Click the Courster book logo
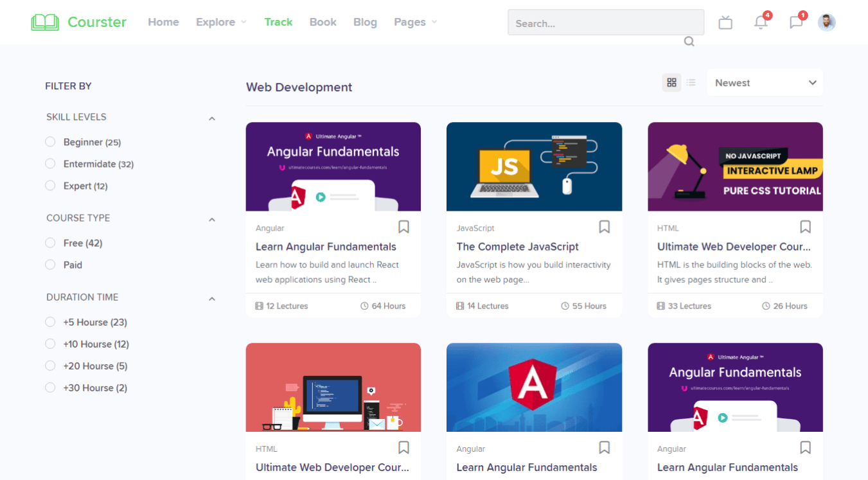The image size is (868, 480). point(45,22)
